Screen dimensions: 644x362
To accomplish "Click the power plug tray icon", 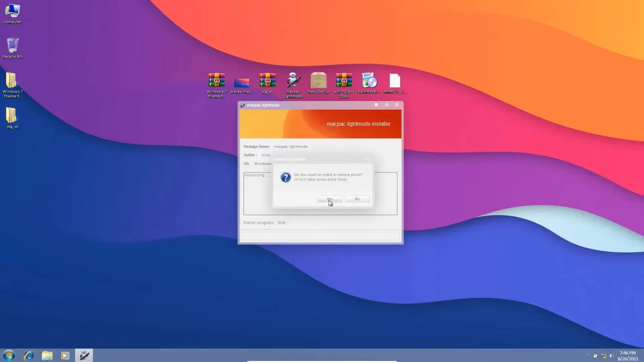I will (x=595, y=356).
